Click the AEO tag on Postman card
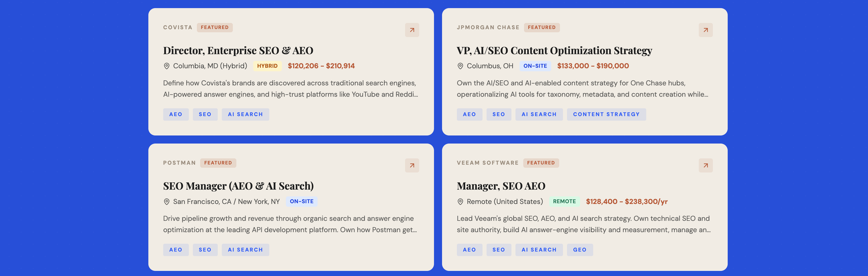868x276 pixels. (176, 250)
